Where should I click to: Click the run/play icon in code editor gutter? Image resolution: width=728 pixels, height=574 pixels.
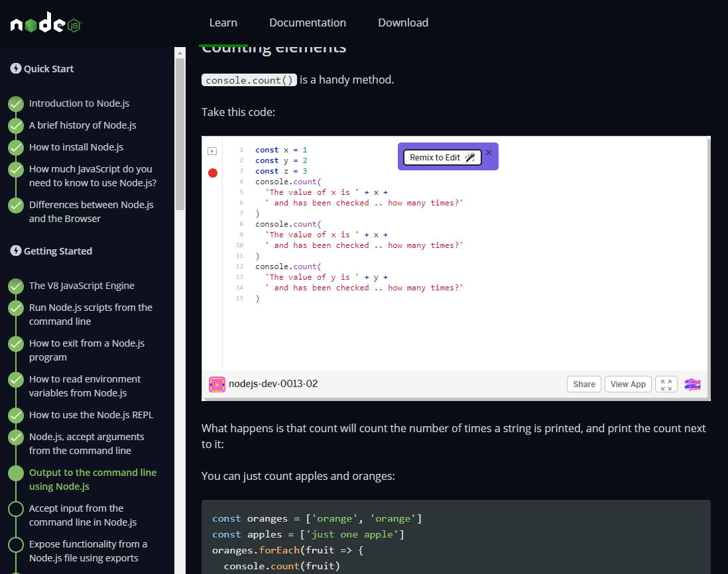(x=212, y=151)
